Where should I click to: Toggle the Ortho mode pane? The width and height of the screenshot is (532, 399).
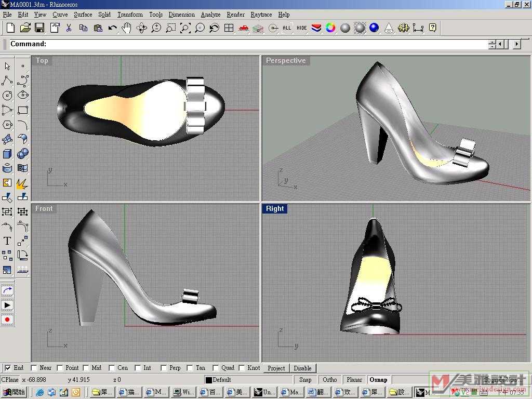330,380
